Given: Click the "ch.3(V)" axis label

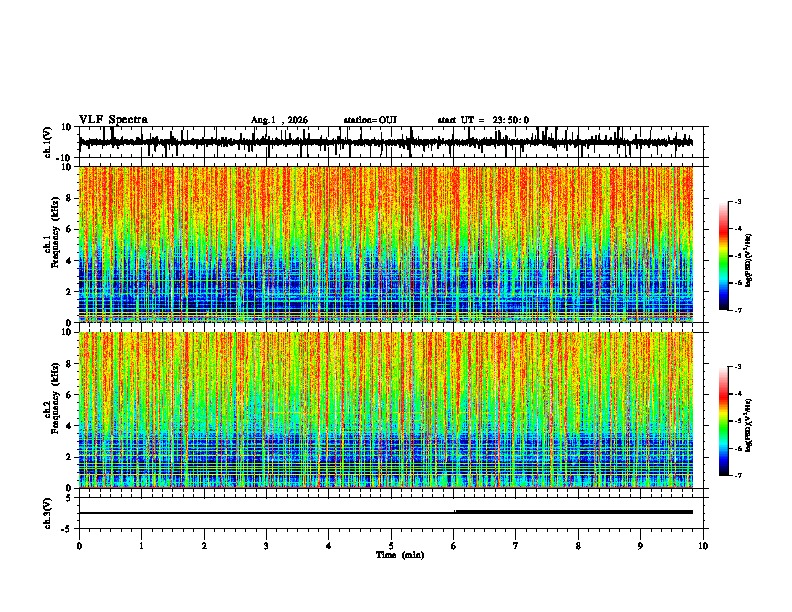Looking at the screenshot, I should click(48, 513).
